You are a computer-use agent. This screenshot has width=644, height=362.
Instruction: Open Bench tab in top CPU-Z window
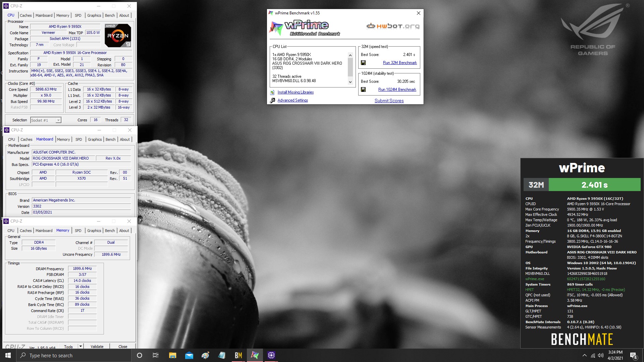[x=110, y=15]
